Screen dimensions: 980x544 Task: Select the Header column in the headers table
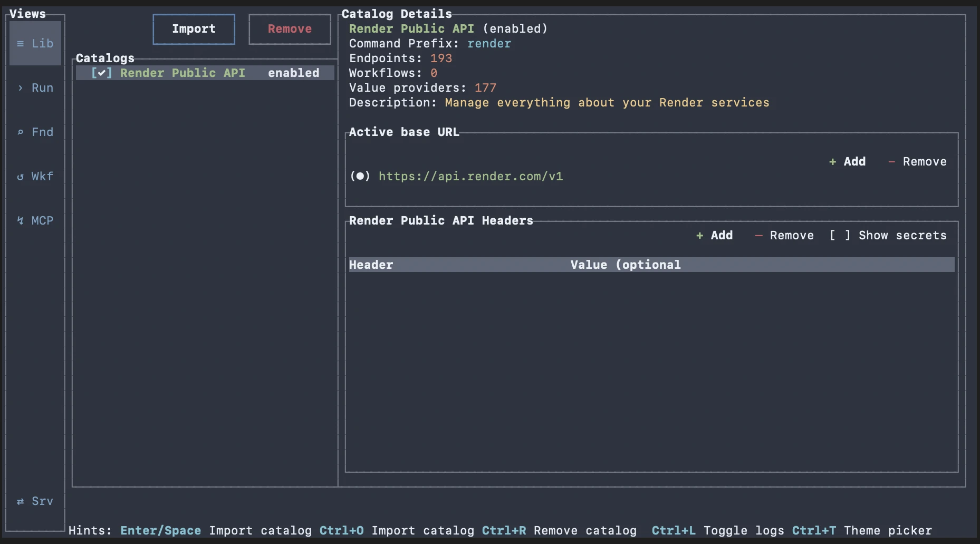371,265
